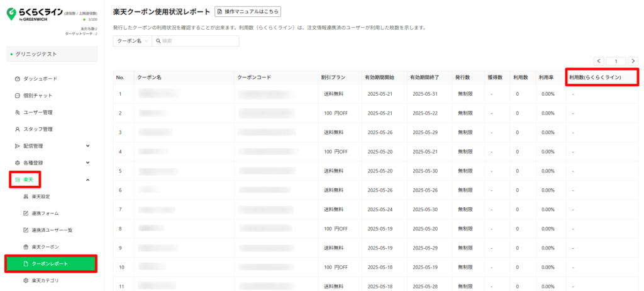
Task: Go to previous page arrow
Action: pos(599,61)
